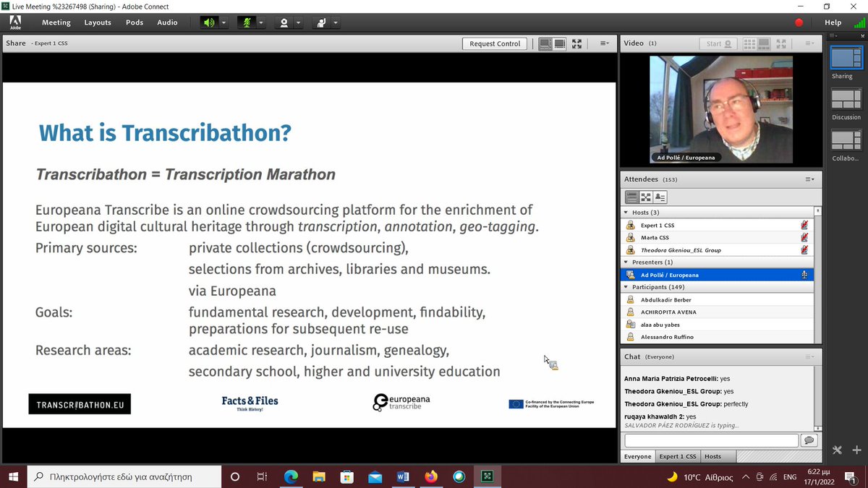Click inside the chat input field
Viewport: 868px width, 488px height.
(712, 440)
